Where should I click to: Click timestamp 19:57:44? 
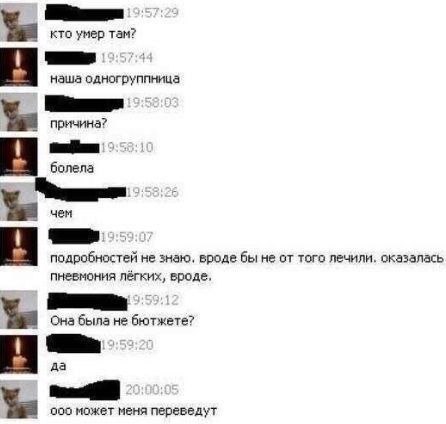click(x=127, y=58)
